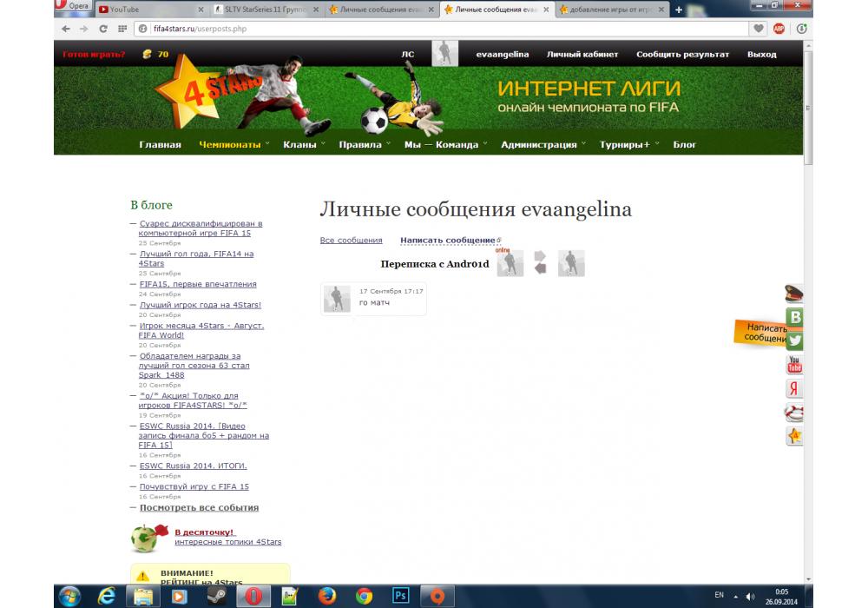The image size is (868, 608).
Task: Click the heart bookmark icon in address bar
Action: [759, 29]
